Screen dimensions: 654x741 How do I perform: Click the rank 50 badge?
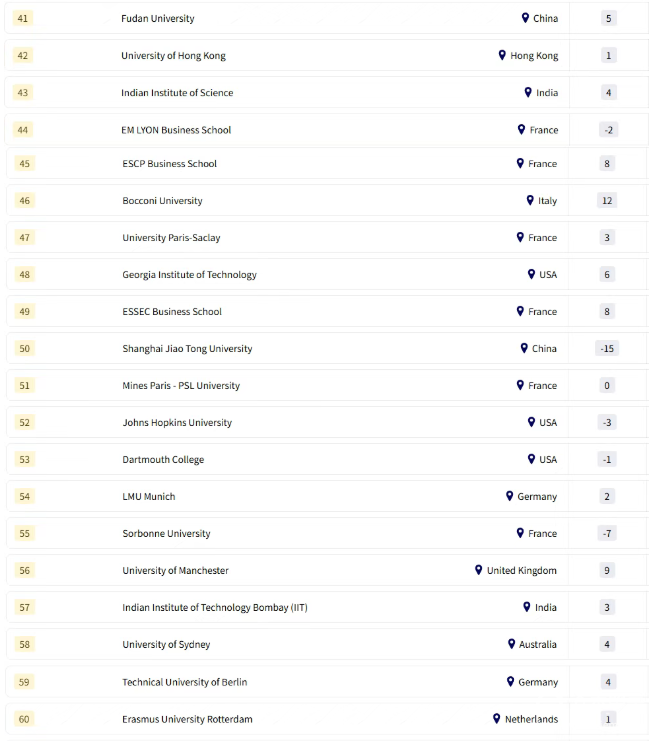24,349
